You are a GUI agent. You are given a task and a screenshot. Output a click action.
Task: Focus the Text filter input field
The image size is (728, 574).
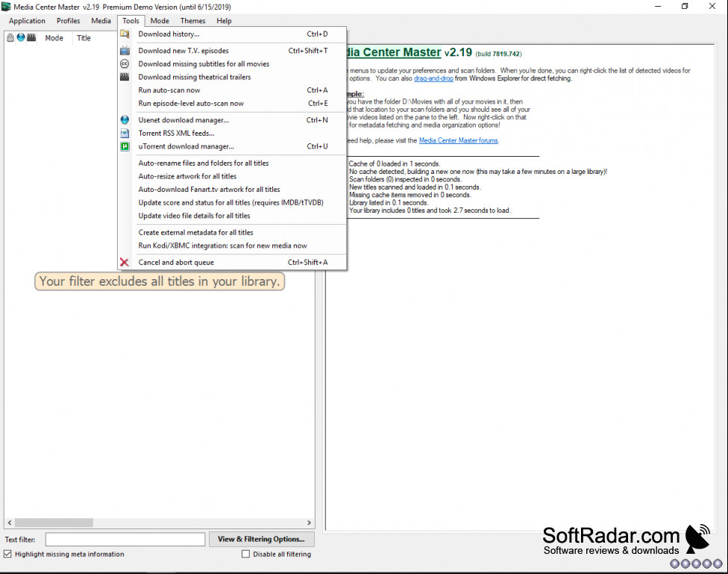point(125,539)
